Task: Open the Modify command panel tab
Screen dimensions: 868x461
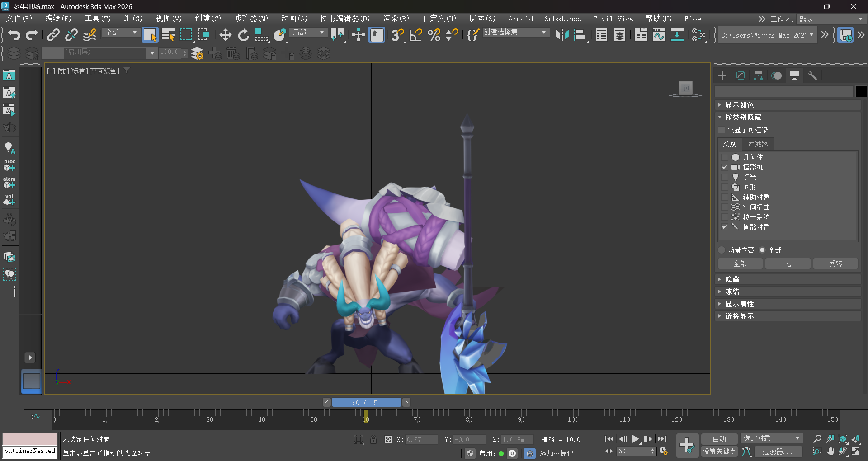Action: (741, 75)
